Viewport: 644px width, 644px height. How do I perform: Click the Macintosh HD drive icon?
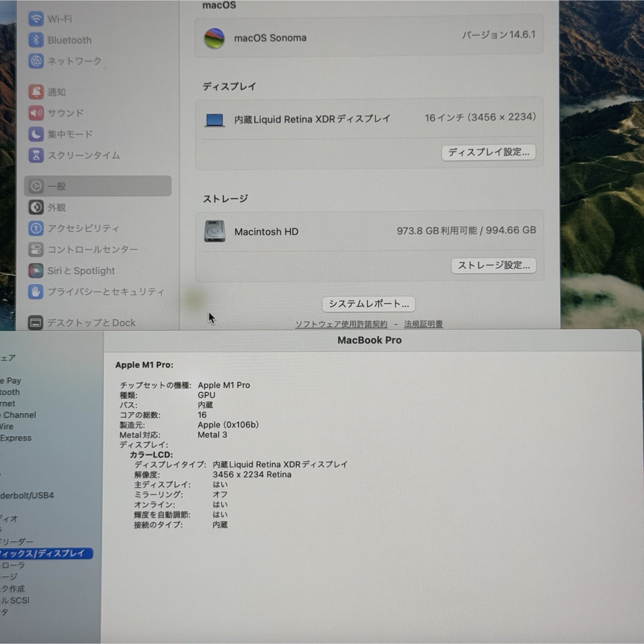tap(215, 231)
